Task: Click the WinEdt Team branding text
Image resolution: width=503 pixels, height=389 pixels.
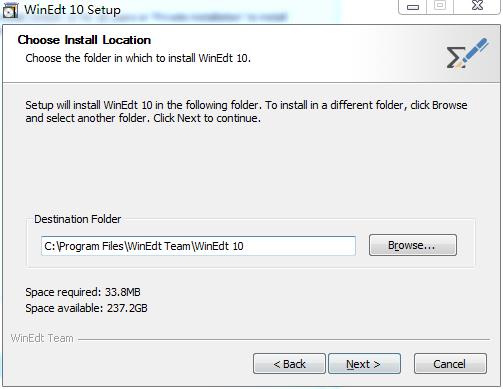Action: (x=42, y=338)
